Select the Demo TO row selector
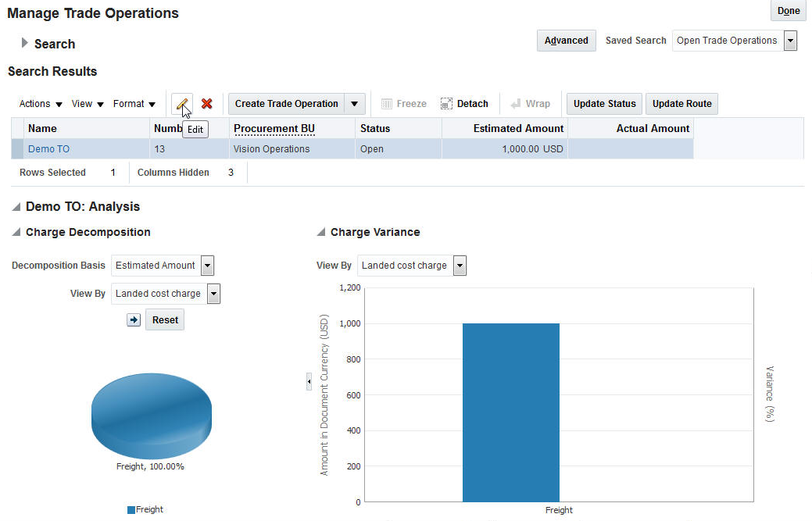This screenshot has width=812, height=521. pyautogui.click(x=18, y=149)
